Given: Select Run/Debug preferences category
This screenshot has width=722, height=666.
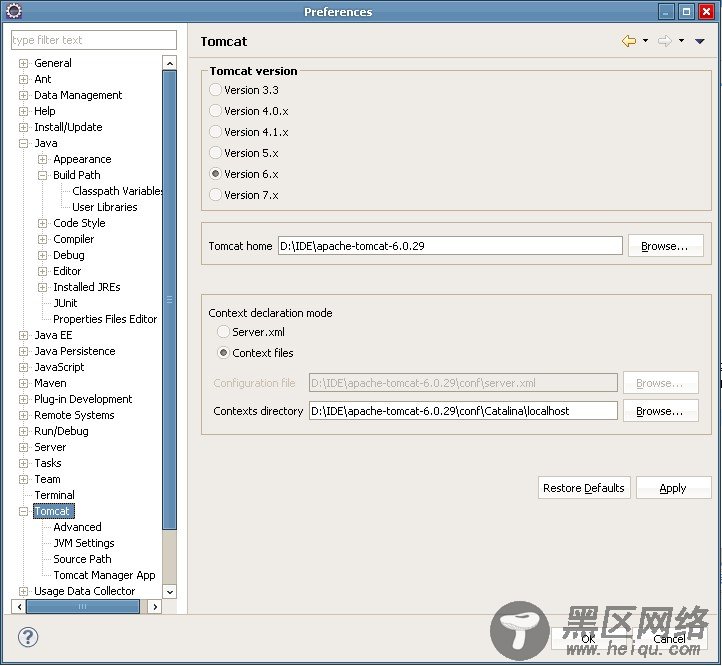Looking at the screenshot, I should coord(61,431).
